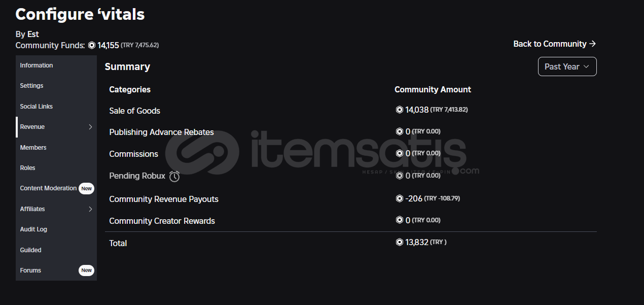Select Roles in the sidebar
644x305 pixels.
[28, 168]
